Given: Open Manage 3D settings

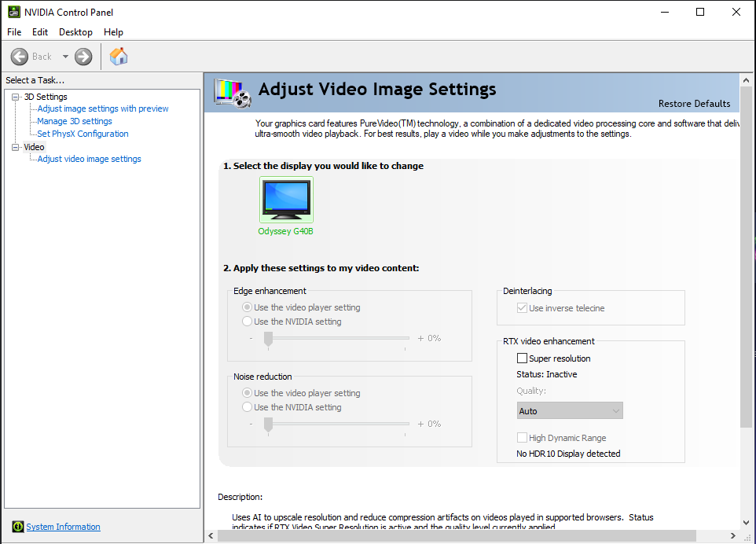Looking at the screenshot, I should point(75,121).
